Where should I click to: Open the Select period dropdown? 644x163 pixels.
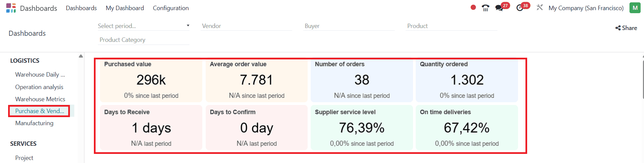[143, 26]
